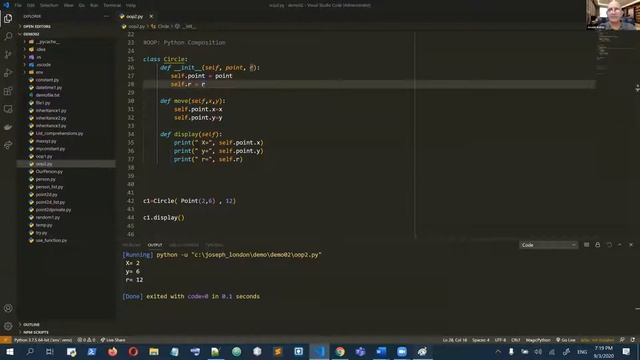Open Microsoft Teams from the taskbar
Screen dimensions: 640x360
(x=360, y=351)
